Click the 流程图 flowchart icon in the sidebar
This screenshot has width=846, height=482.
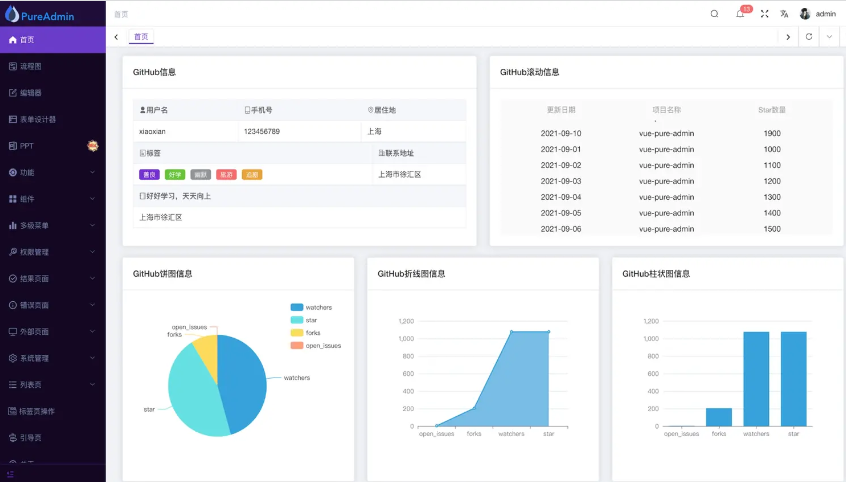tap(12, 66)
